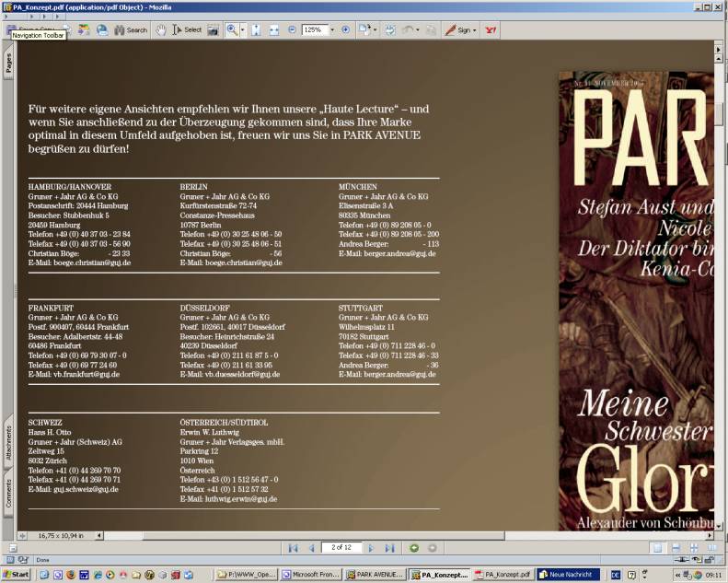
Task: Open the zoom percentage dropdown arrow
Action: point(332,29)
